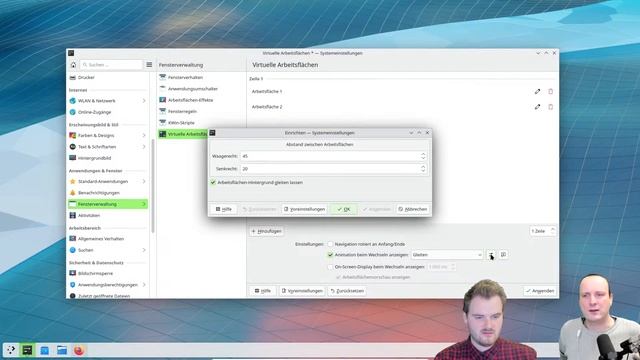The image size is (640, 360).
Task: Select Benachrichtigungen in the sidebar
Action: pyautogui.click(x=108, y=193)
